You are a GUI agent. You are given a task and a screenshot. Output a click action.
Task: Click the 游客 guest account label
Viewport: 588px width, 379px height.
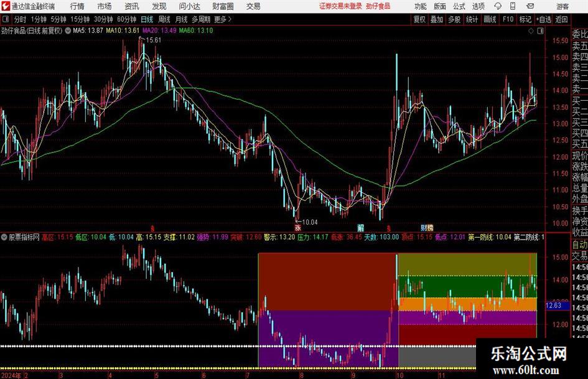(562, 6)
